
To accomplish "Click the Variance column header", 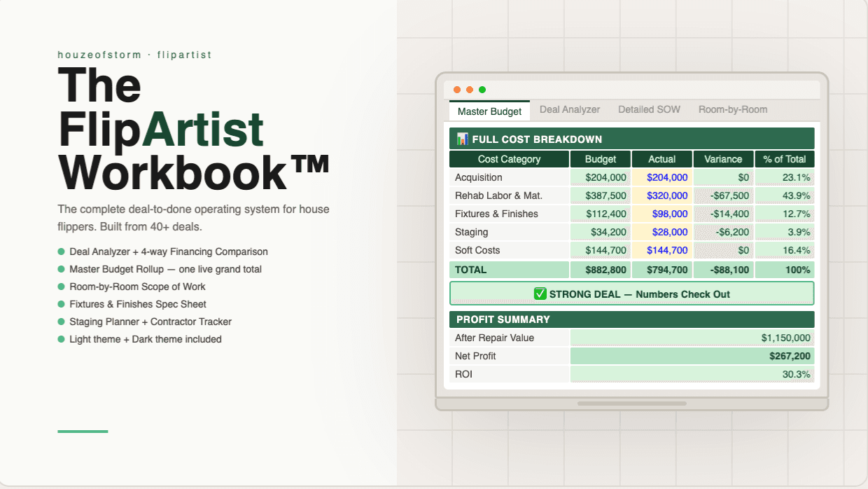I will pos(723,159).
